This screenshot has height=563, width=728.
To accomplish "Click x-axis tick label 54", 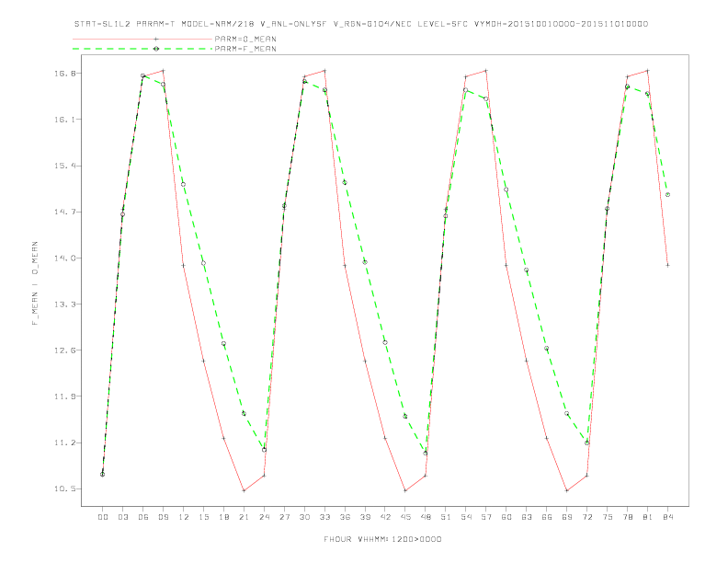I will [x=466, y=517].
